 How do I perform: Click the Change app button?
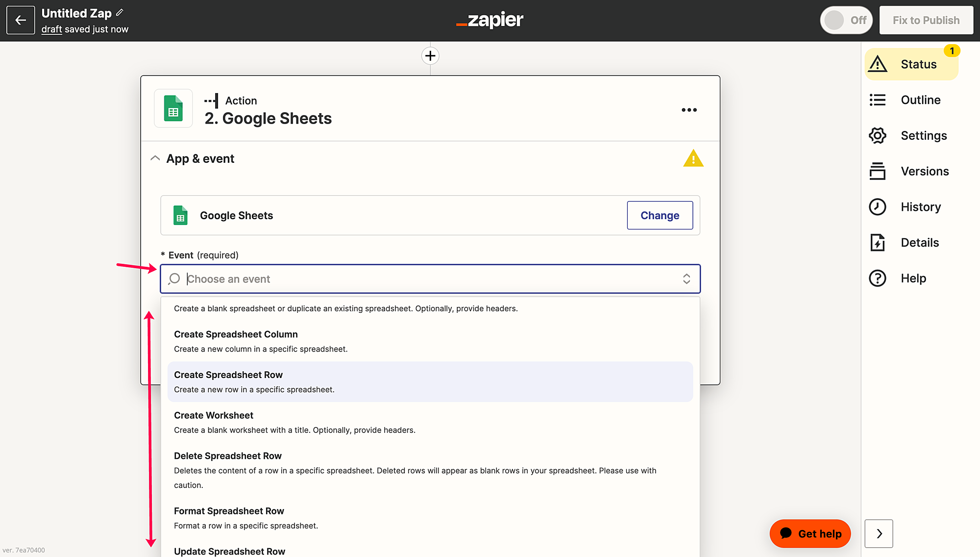pyautogui.click(x=660, y=215)
